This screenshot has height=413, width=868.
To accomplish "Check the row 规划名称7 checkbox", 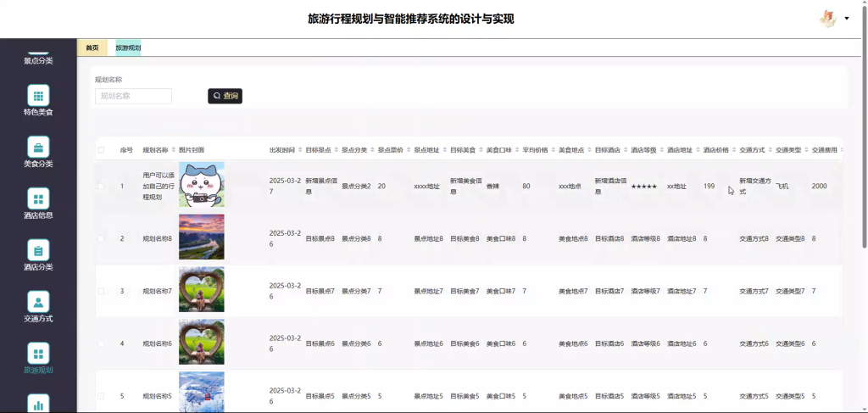I will point(101,291).
